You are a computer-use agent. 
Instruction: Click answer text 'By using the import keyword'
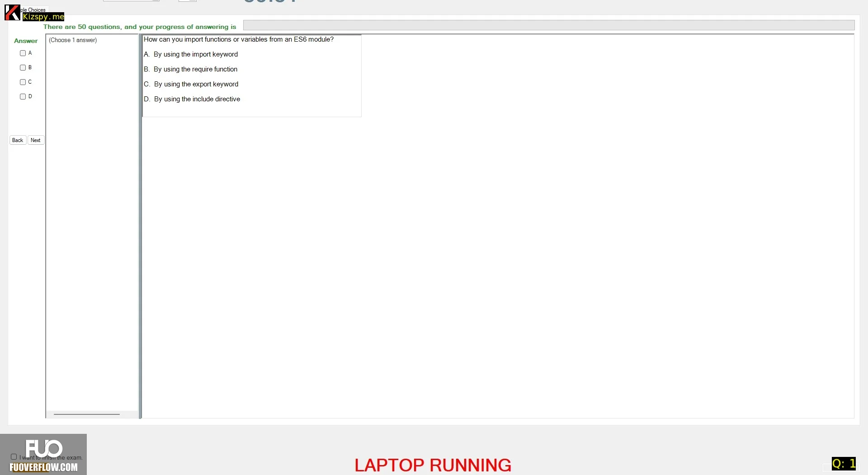(x=196, y=54)
